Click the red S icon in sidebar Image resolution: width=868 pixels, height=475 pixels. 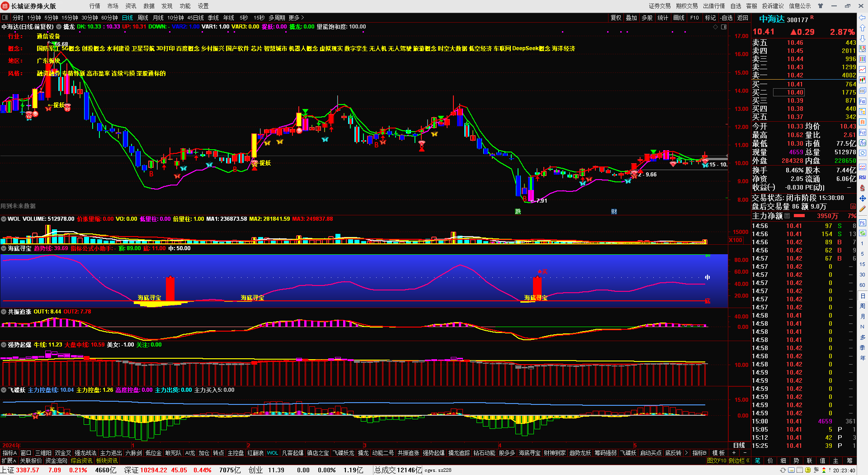pyautogui.click(x=863, y=188)
